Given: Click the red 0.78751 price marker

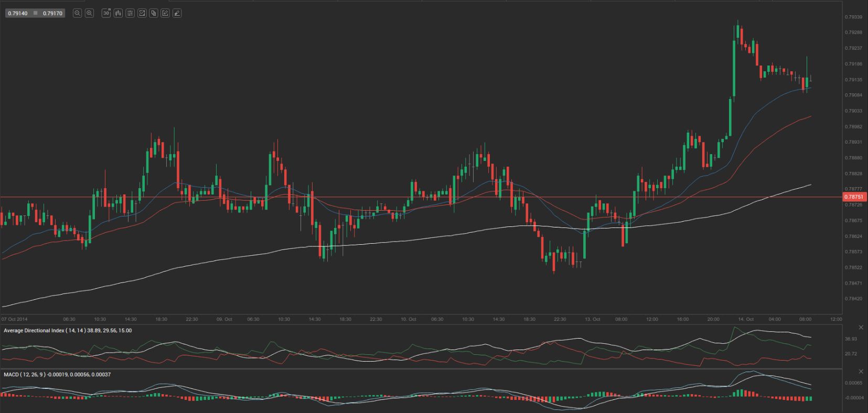Looking at the screenshot, I should 853,197.
